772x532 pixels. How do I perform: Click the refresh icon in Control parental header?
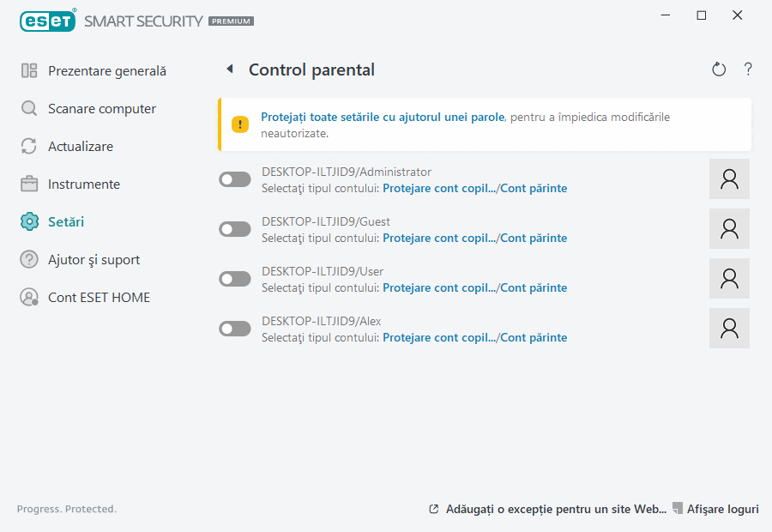pos(719,69)
